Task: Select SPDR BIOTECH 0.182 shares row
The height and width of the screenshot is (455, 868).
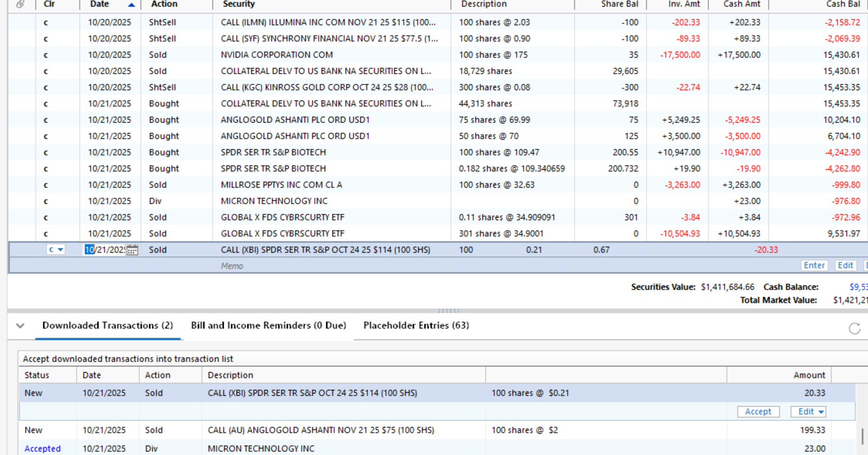Action: [438, 169]
